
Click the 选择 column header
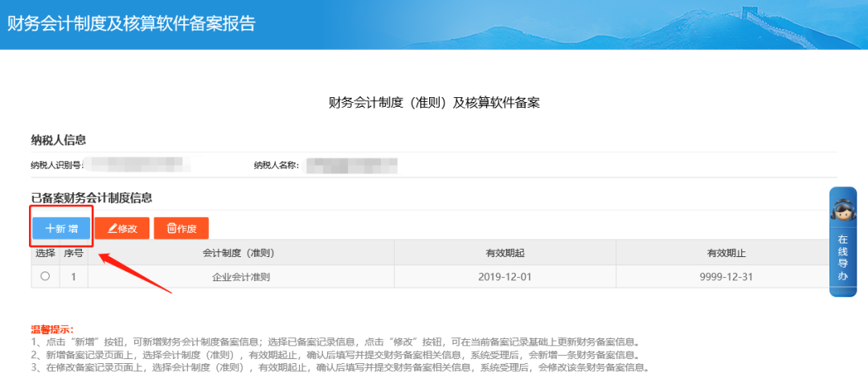coord(45,253)
